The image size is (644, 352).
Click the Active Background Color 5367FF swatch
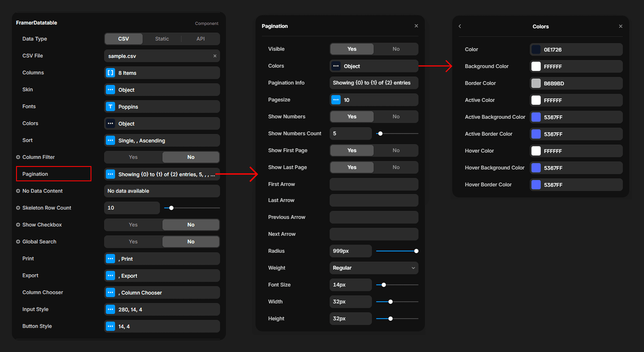[x=536, y=117]
